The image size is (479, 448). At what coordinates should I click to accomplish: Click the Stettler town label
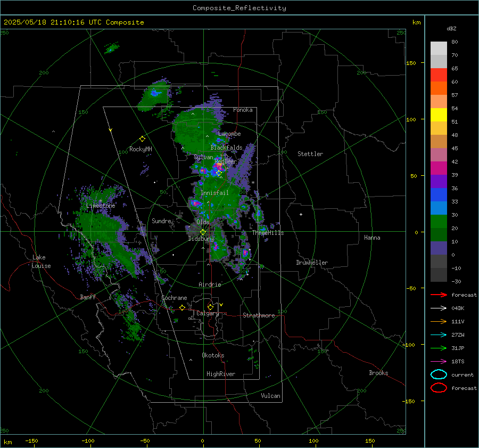[x=310, y=154]
